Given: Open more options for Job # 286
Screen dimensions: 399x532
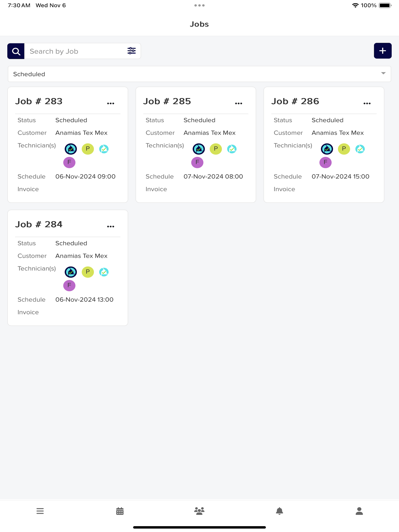Looking at the screenshot, I should [367, 103].
